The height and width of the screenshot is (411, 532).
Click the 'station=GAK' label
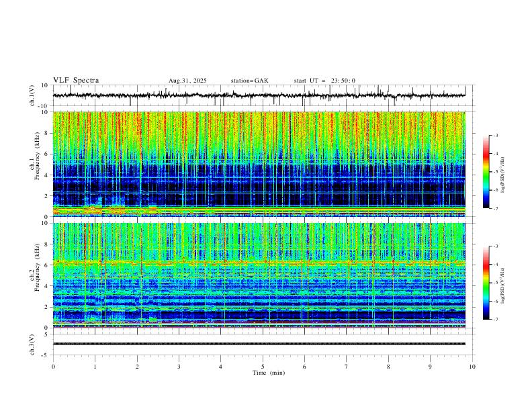[249, 81]
